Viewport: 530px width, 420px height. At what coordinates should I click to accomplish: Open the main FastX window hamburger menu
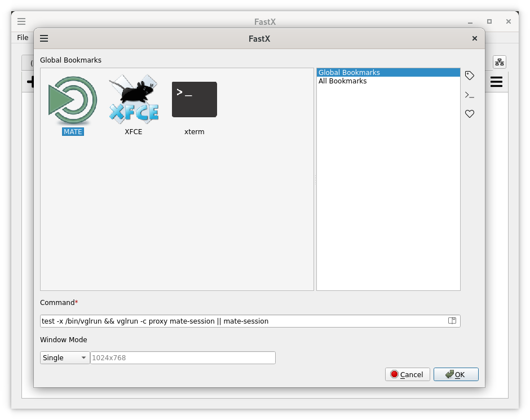coord(21,21)
